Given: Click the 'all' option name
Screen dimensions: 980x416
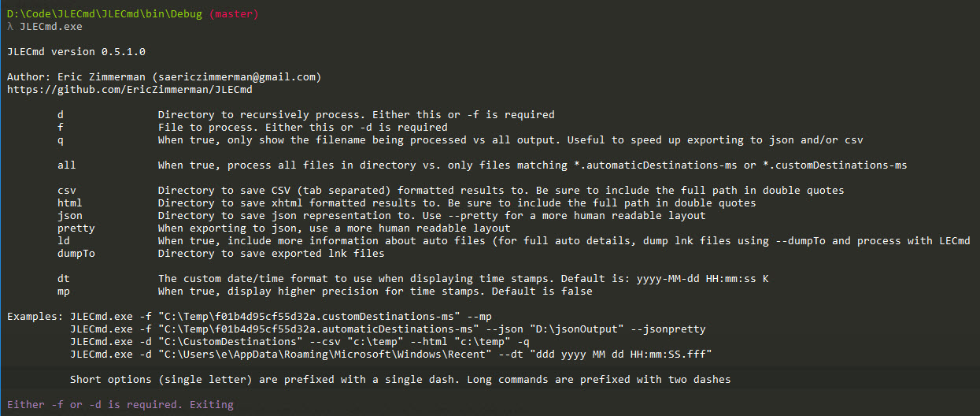Looking at the screenshot, I should [x=66, y=165].
